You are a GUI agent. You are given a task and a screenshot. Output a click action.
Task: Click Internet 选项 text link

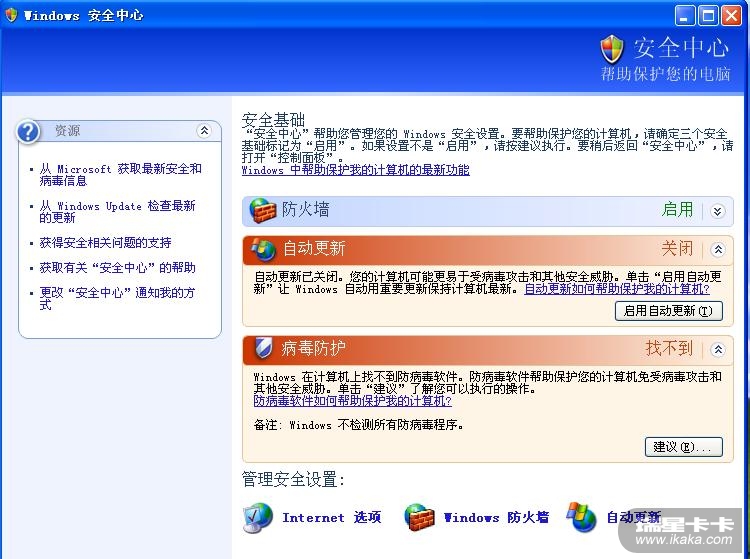(x=331, y=517)
